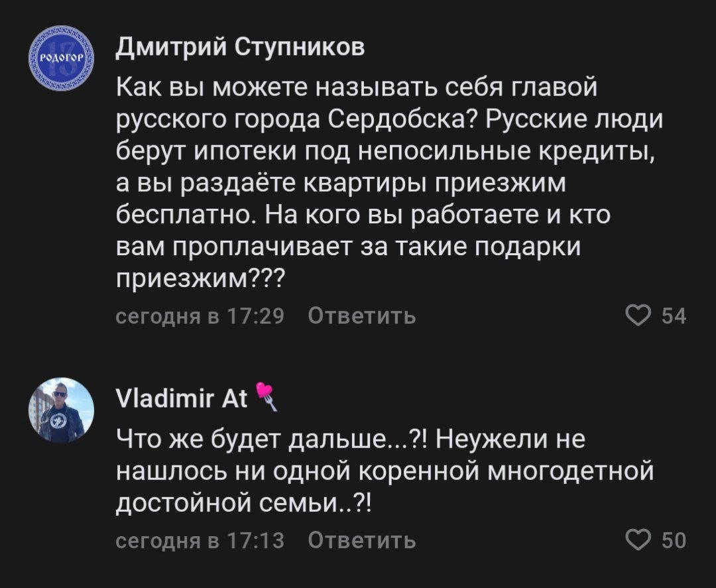The image size is (716, 588).
Task: Open Дмитрий Ступников's Родогор avatar
Action: coord(61,58)
